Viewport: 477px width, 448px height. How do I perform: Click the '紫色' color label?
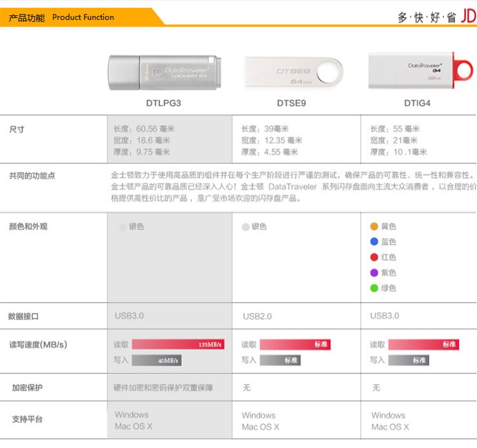click(389, 273)
